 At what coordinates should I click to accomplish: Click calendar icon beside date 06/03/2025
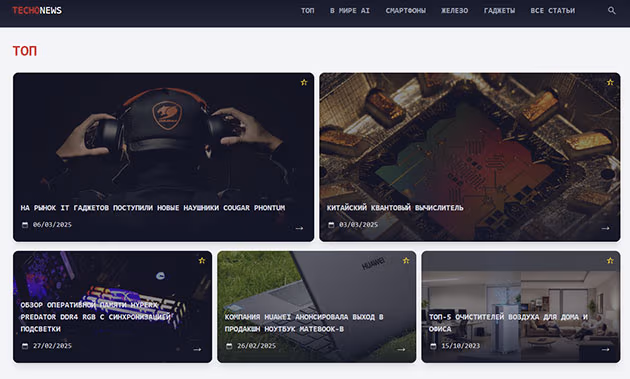click(25, 225)
